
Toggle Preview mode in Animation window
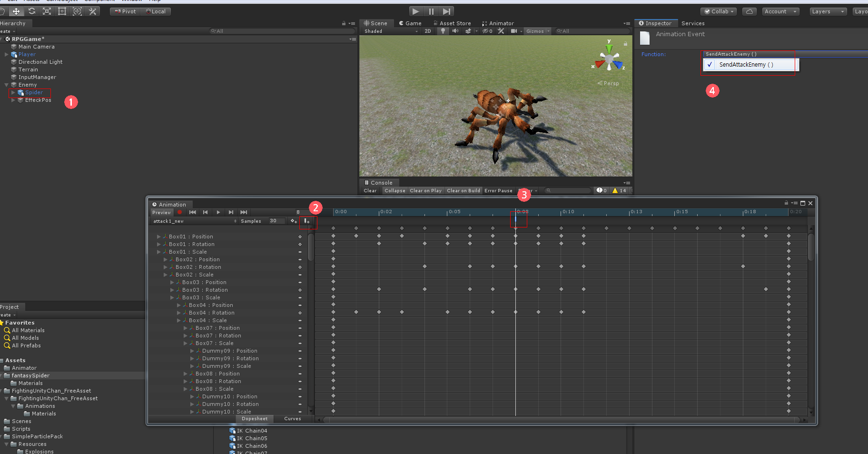pyautogui.click(x=161, y=212)
